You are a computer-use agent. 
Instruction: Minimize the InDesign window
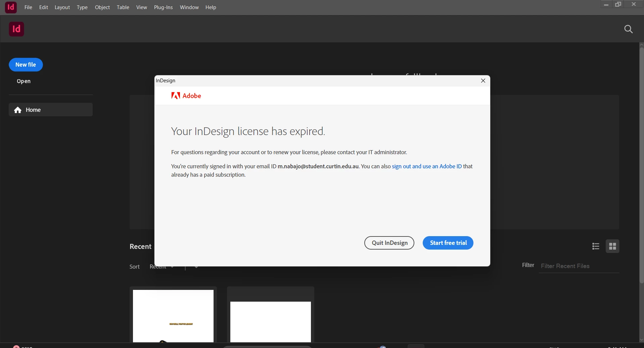[606, 4]
